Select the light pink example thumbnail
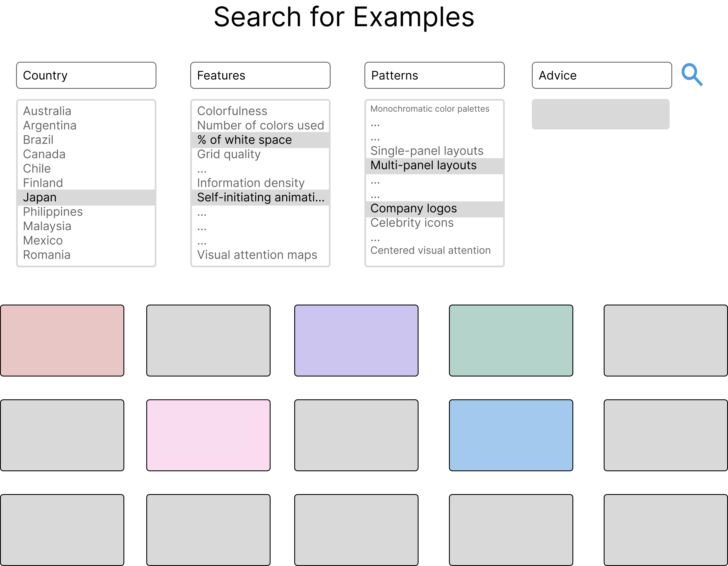This screenshot has width=728, height=566. point(208,435)
